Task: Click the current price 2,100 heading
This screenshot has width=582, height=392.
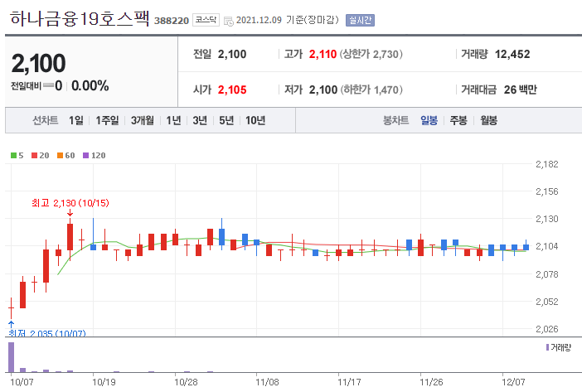Action: pyautogui.click(x=39, y=63)
